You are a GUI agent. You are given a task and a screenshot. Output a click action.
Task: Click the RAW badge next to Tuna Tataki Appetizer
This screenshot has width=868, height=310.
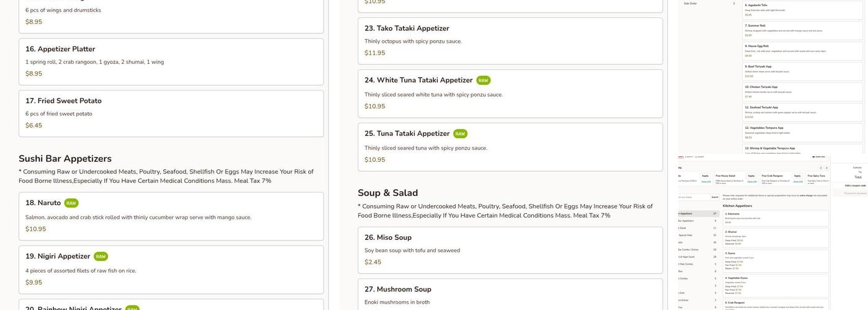point(460,134)
